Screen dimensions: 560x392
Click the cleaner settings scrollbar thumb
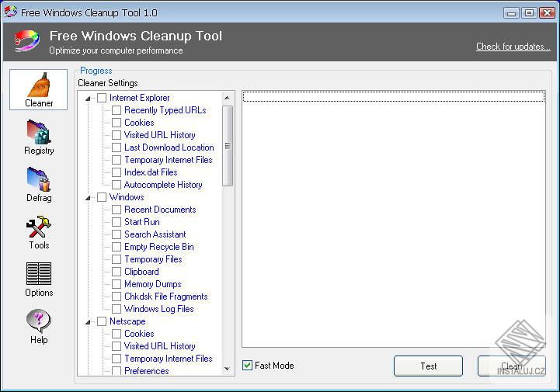(227, 146)
